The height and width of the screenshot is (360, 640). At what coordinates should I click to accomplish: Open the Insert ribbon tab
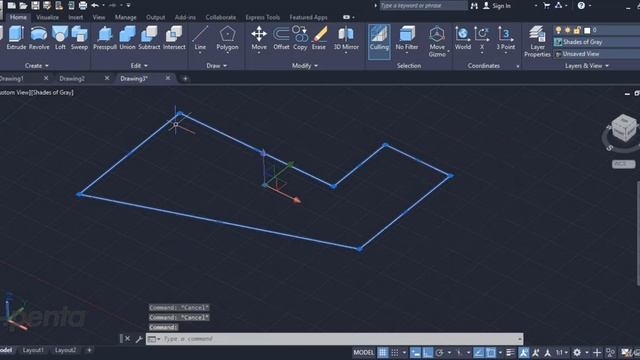tap(76, 17)
